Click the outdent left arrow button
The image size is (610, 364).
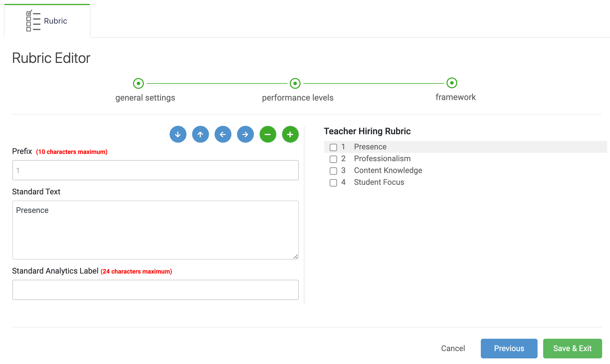coord(223,134)
